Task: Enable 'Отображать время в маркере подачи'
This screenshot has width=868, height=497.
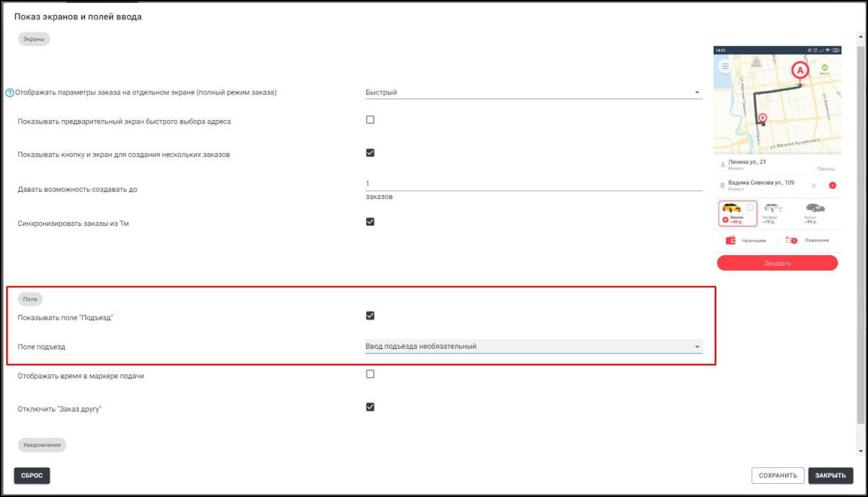Action: (x=370, y=374)
